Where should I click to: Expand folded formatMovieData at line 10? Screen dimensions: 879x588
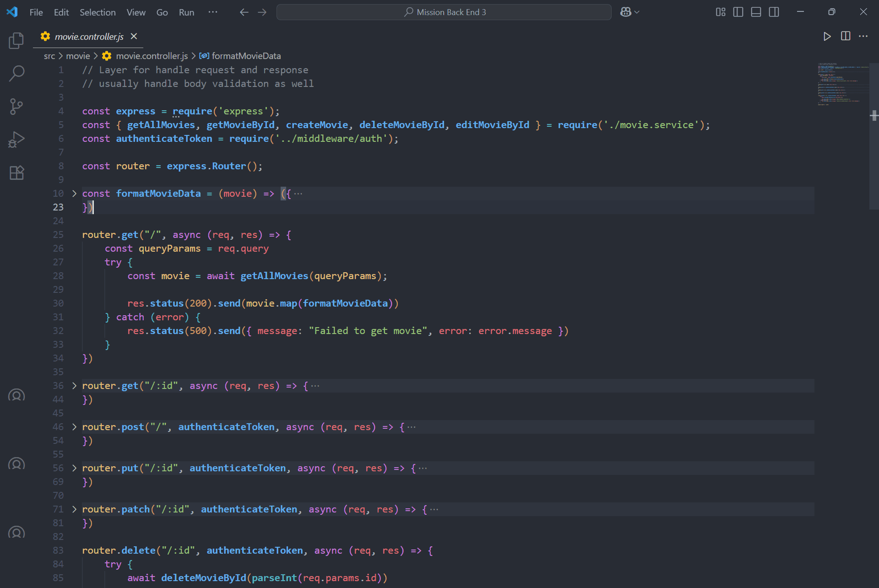click(x=74, y=194)
